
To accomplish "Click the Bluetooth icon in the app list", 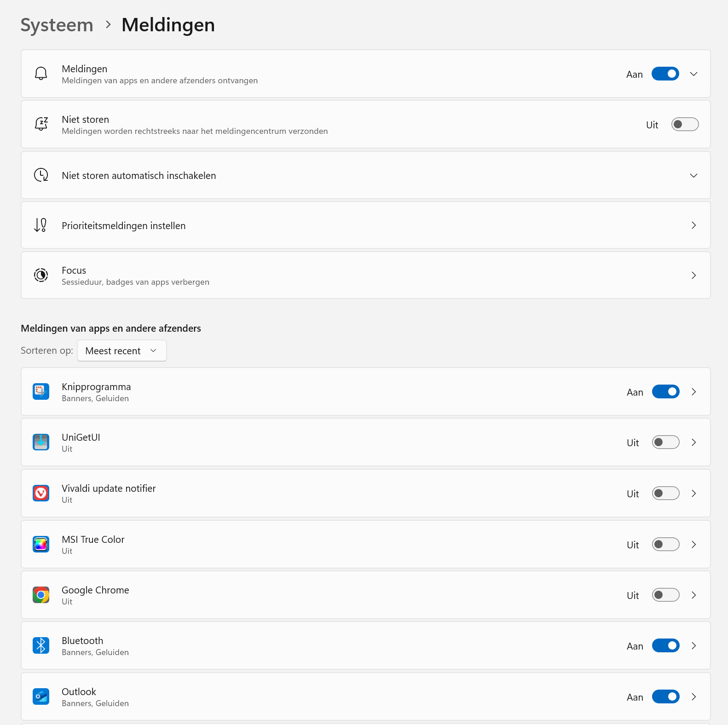I will pyautogui.click(x=41, y=645).
